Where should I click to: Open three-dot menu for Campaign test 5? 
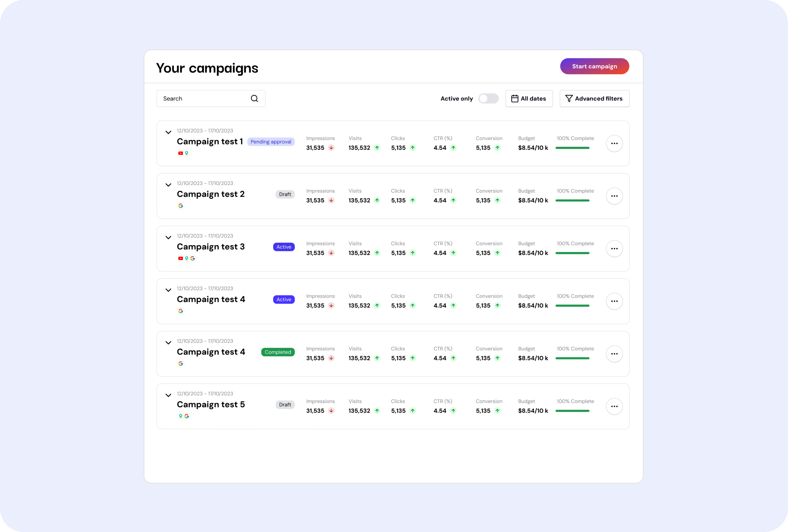tap(614, 406)
